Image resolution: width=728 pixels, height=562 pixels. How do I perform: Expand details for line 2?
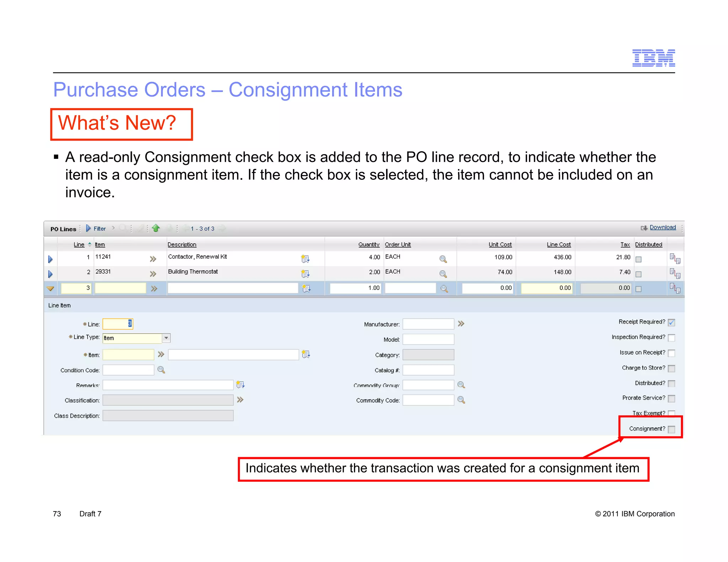point(50,274)
